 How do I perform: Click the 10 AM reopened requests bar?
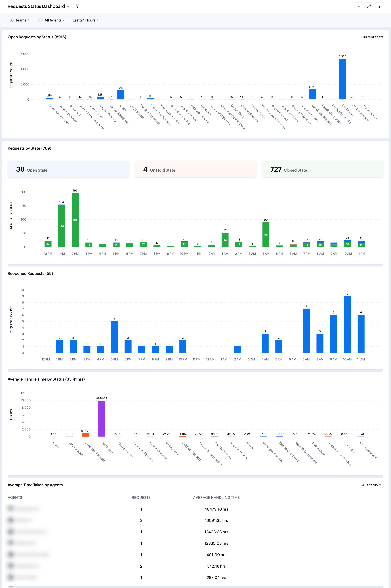pos(347,324)
